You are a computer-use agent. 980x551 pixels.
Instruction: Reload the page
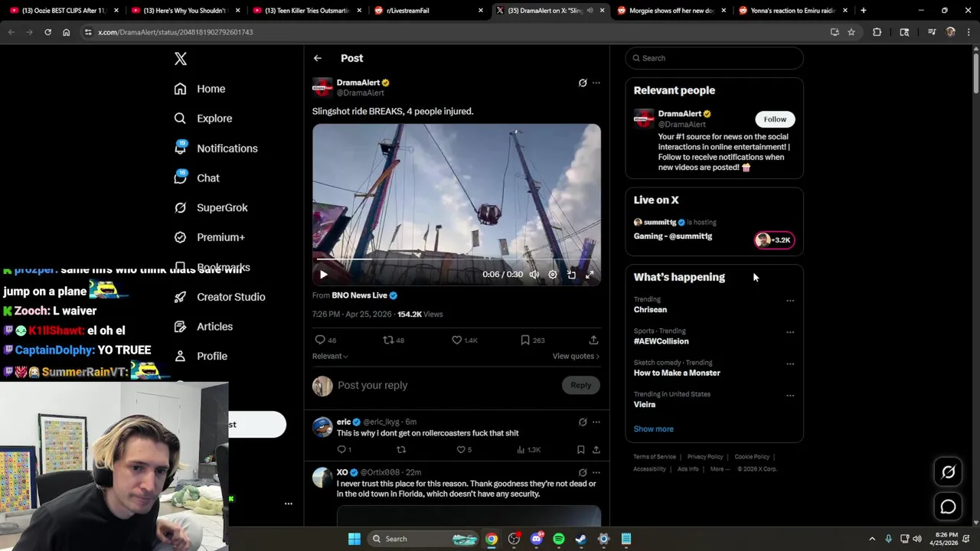pyautogui.click(x=47, y=32)
